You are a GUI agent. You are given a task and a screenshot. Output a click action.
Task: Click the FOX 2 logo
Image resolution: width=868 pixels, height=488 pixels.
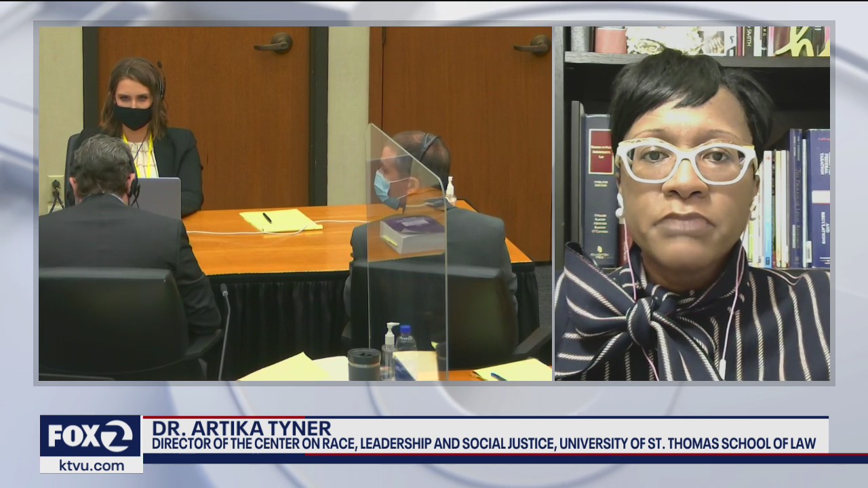pos(90,436)
